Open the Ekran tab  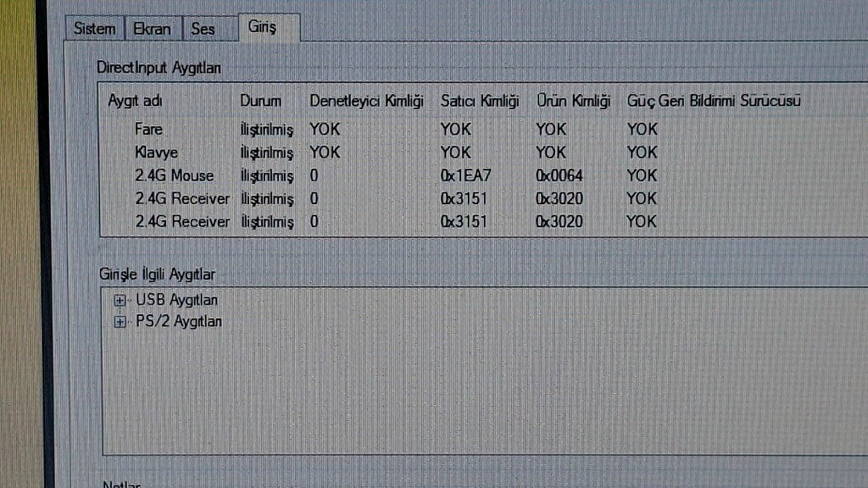153,29
